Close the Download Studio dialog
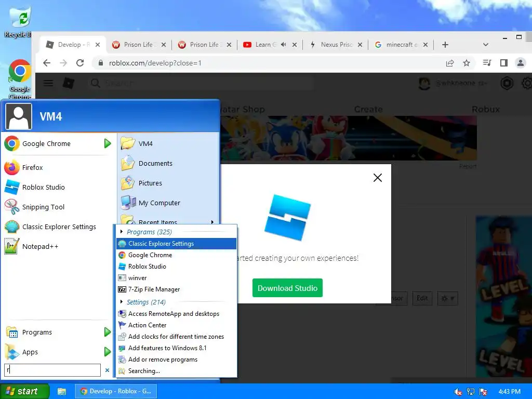Viewport: 532px width, 399px height. [378, 178]
